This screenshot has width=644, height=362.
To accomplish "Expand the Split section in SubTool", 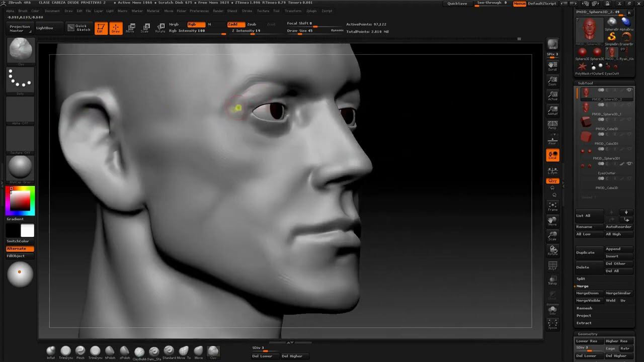I will click(x=581, y=279).
